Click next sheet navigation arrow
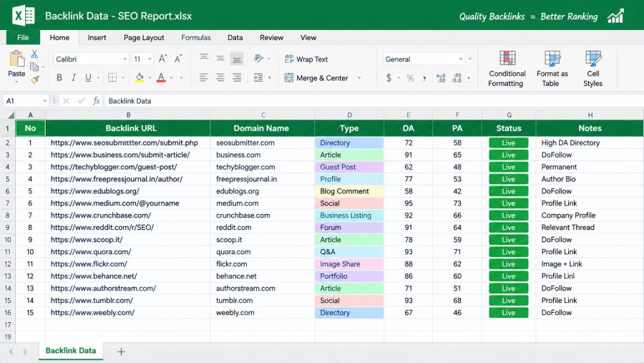The image size is (644, 363). tap(25, 352)
